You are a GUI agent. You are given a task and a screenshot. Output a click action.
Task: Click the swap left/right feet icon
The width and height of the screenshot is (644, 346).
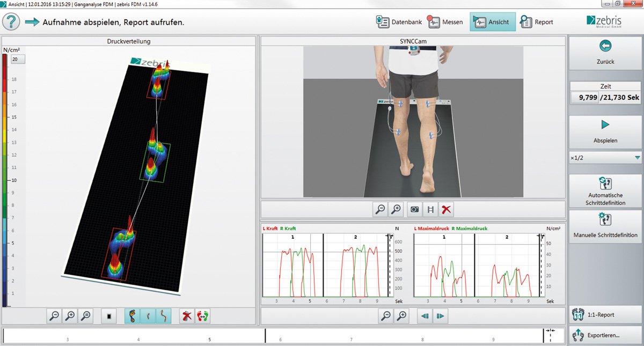202,316
